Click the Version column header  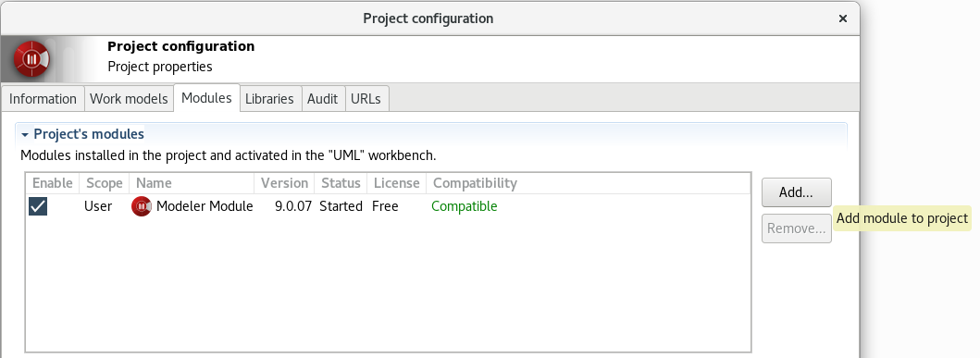pyautogui.click(x=284, y=183)
